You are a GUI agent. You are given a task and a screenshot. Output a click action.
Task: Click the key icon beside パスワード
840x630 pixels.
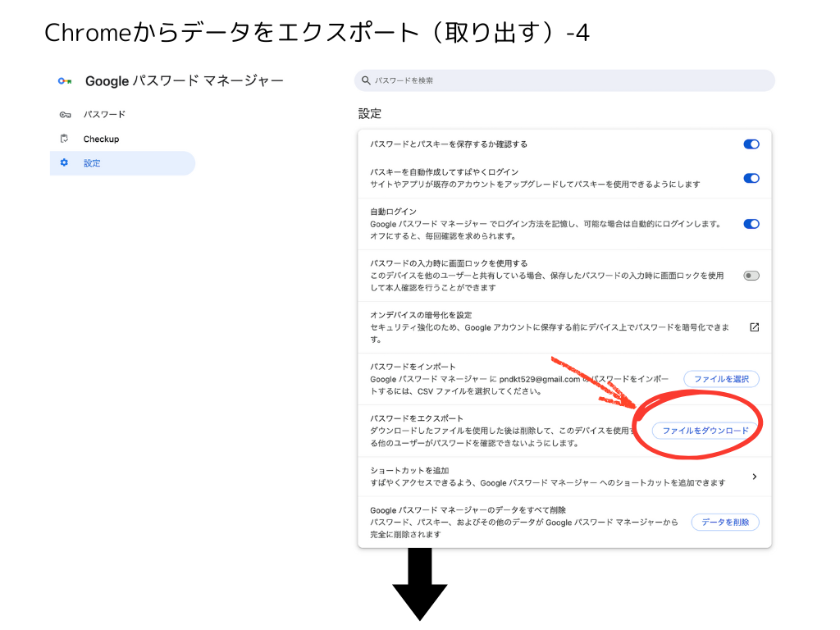pos(65,115)
